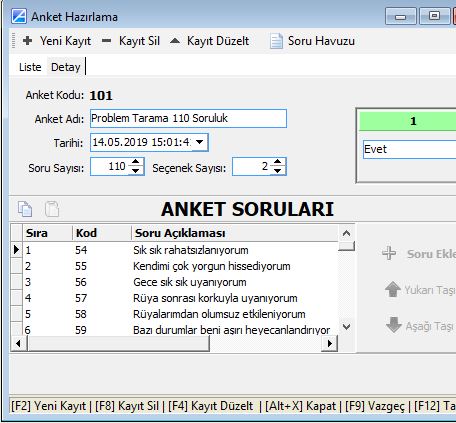Click Anket Kodu value 101
The width and height of the screenshot is (456, 423).
point(101,96)
